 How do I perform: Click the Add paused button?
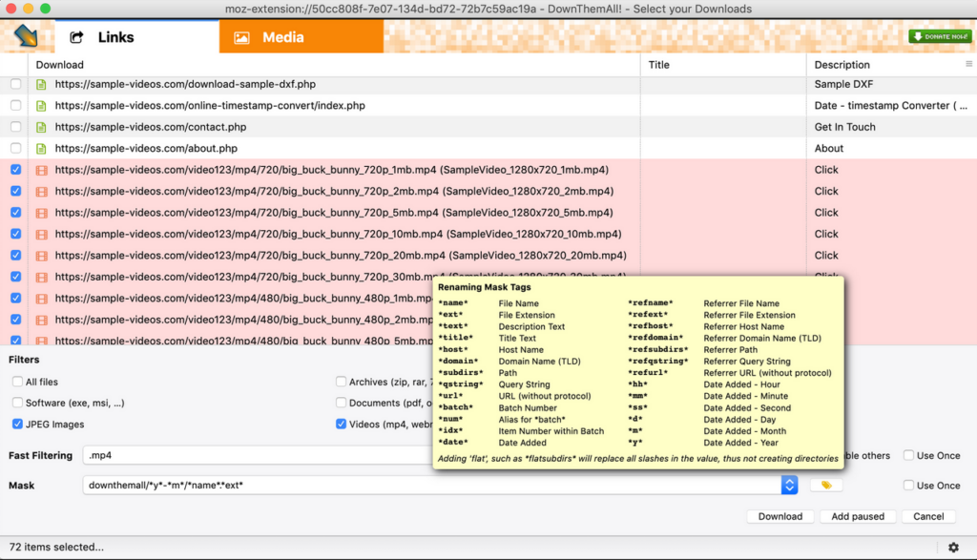(857, 515)
